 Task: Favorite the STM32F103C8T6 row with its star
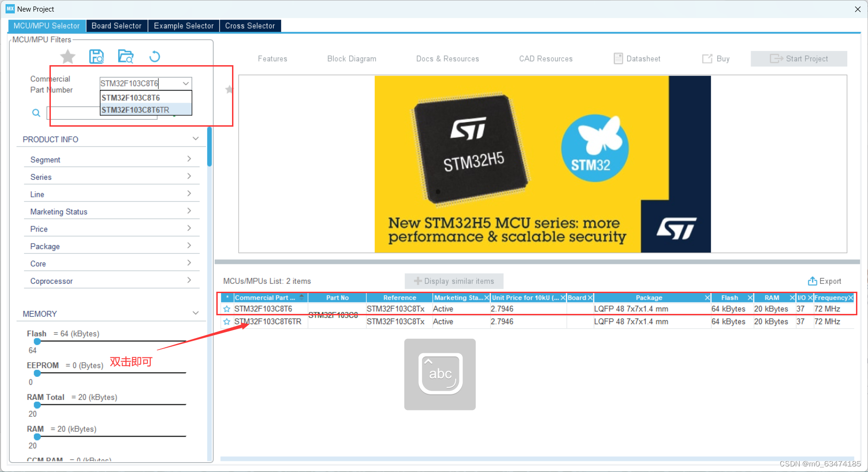[x=226, y=309]
